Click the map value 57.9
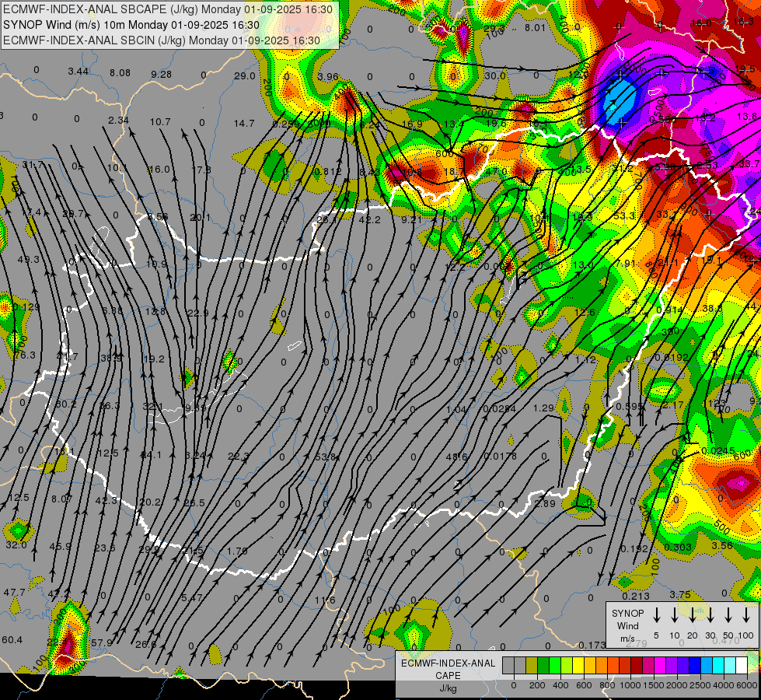 [102, 642]
